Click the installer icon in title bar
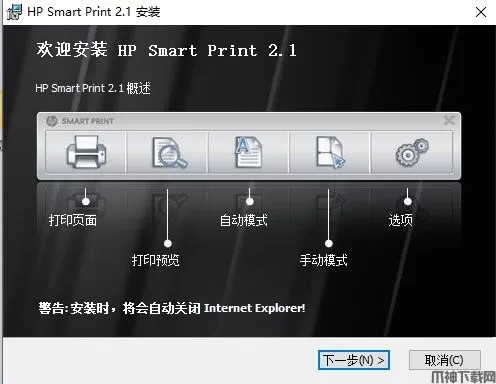The image size is (496, 384). [x=14, y=12]
